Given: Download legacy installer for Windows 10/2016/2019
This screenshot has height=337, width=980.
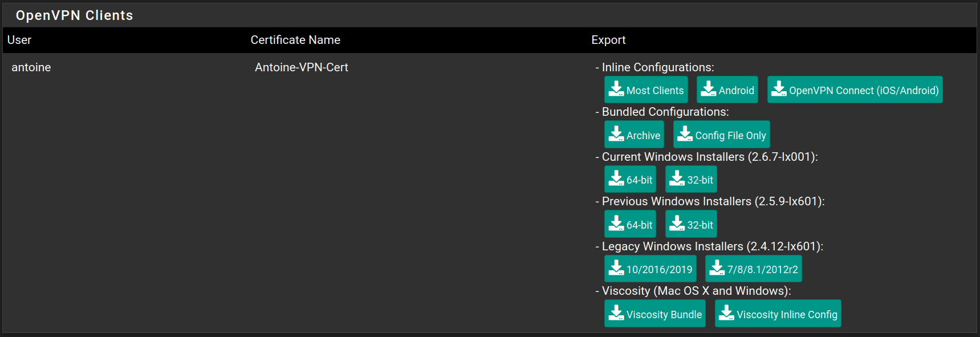Looking at the screenshot, I should [x=650, y=269].
